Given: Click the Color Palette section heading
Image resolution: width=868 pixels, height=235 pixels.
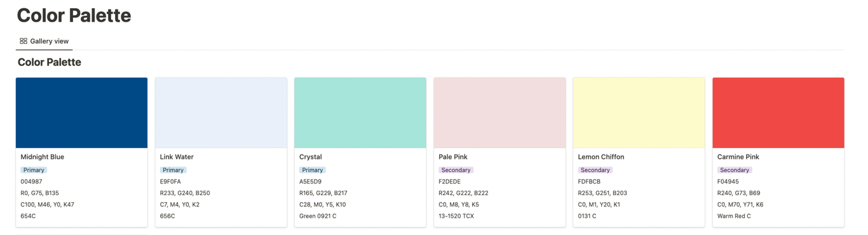Looking at the screenshot, I should 50,62.
